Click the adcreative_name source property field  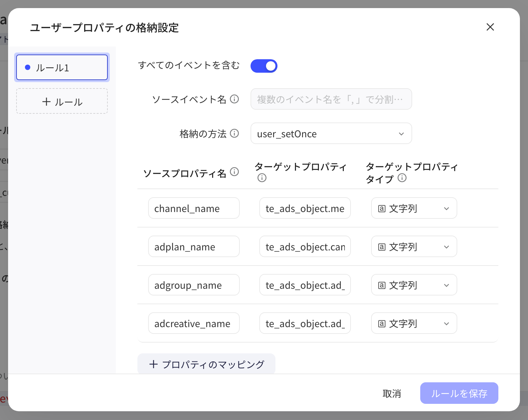tap(194, 323)
